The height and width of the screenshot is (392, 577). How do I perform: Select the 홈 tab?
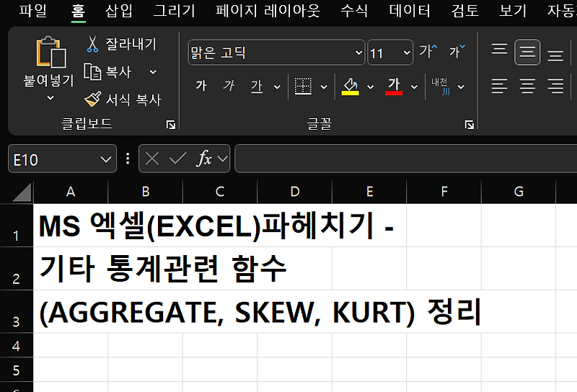click(78, 11)
